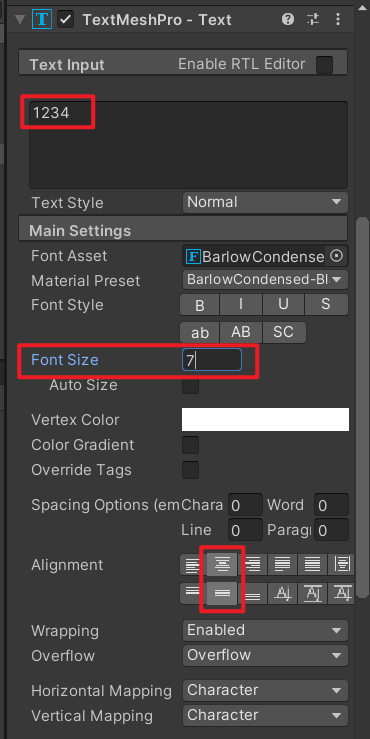Open component presets icon in header
370x739 pixels.
[x=313, y=19]
